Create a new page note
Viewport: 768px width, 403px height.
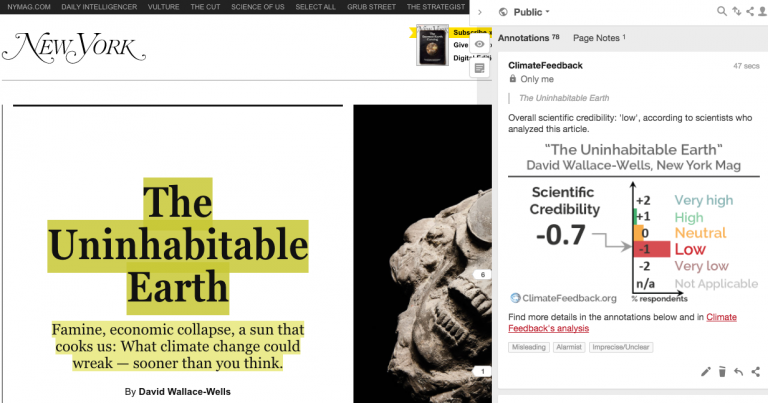(480, 68)
